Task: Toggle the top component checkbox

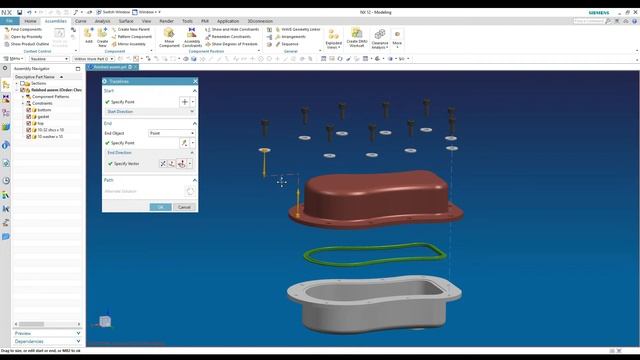Action: pos(29,123)
